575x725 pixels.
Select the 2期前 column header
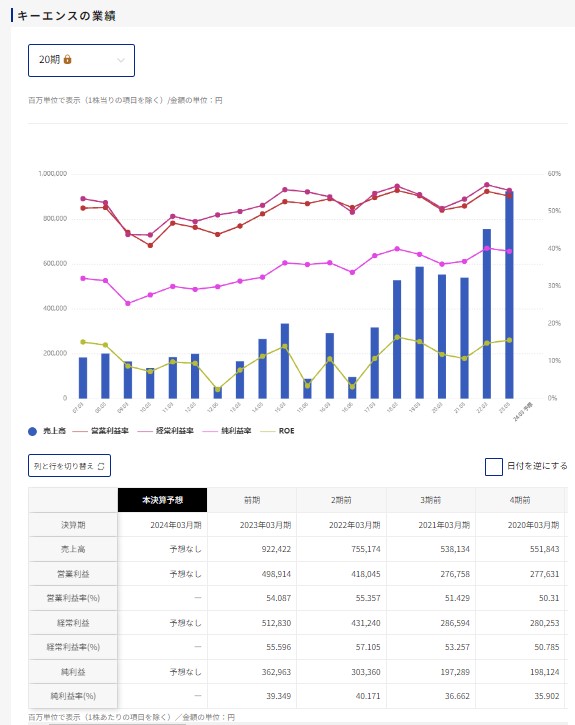(341, 500)
